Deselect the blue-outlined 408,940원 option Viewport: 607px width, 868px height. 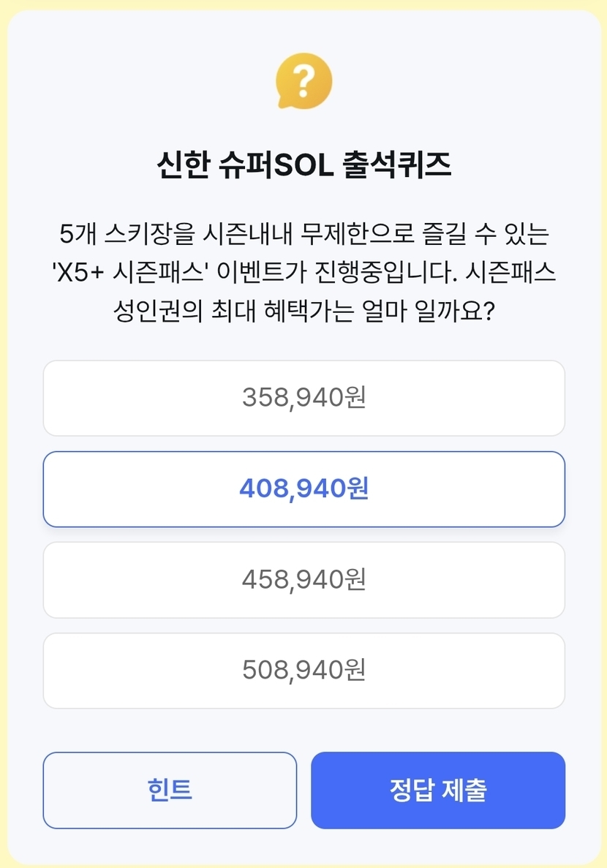pos(303,489)
